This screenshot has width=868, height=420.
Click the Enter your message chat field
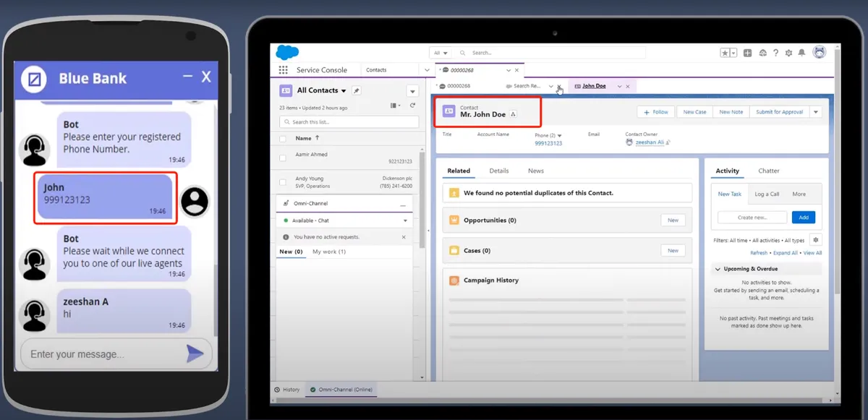click(101, 354)
